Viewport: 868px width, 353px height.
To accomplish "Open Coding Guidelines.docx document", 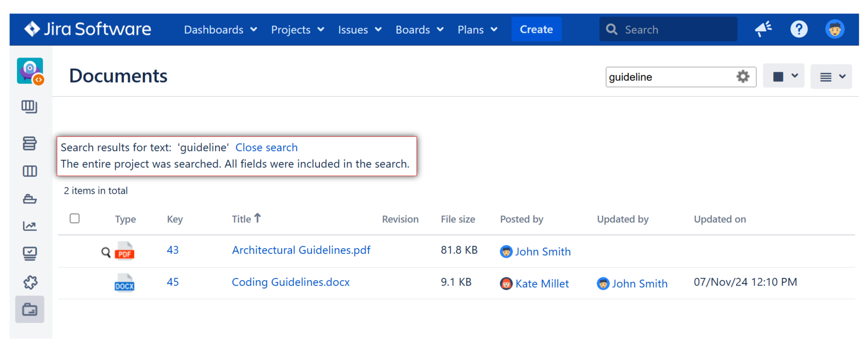I will coord(291,282).
